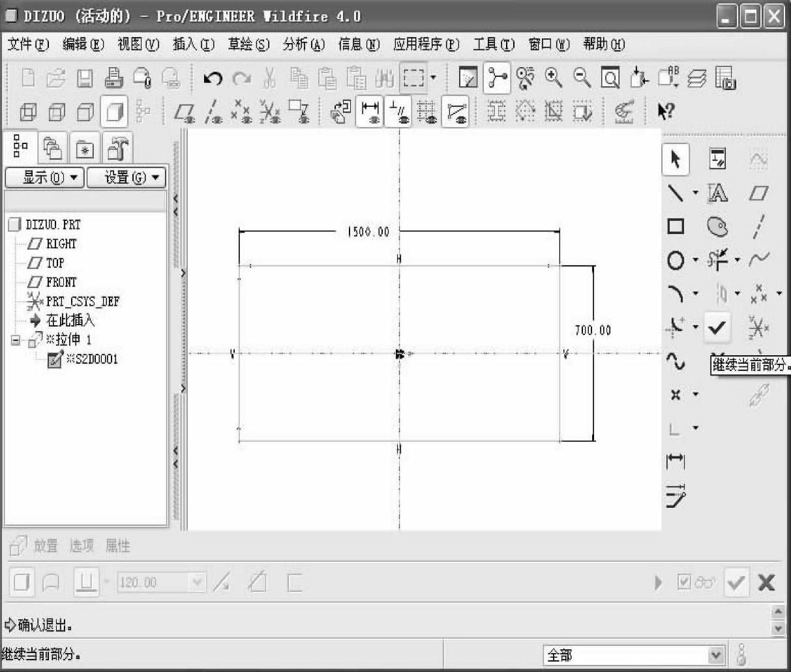
Task: Expand the Circle tool flyout arrow
Action: coord(695,261)
